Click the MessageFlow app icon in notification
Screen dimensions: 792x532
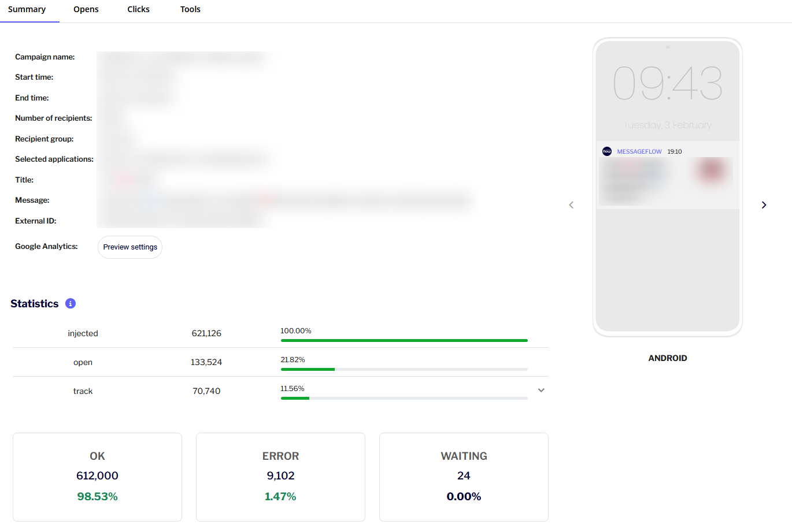pos(606,151)
